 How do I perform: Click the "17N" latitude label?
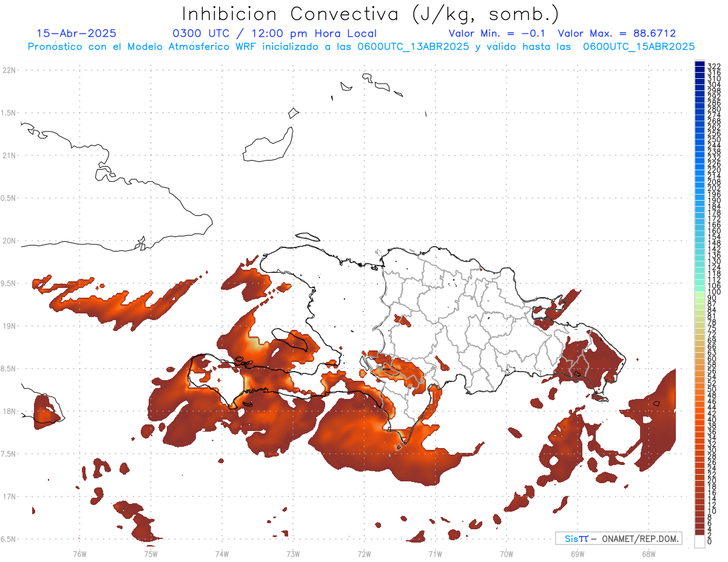coord(9,496)
